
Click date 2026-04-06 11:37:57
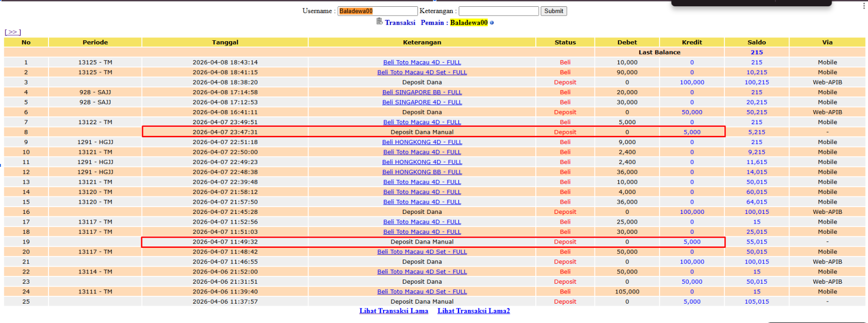225,302
